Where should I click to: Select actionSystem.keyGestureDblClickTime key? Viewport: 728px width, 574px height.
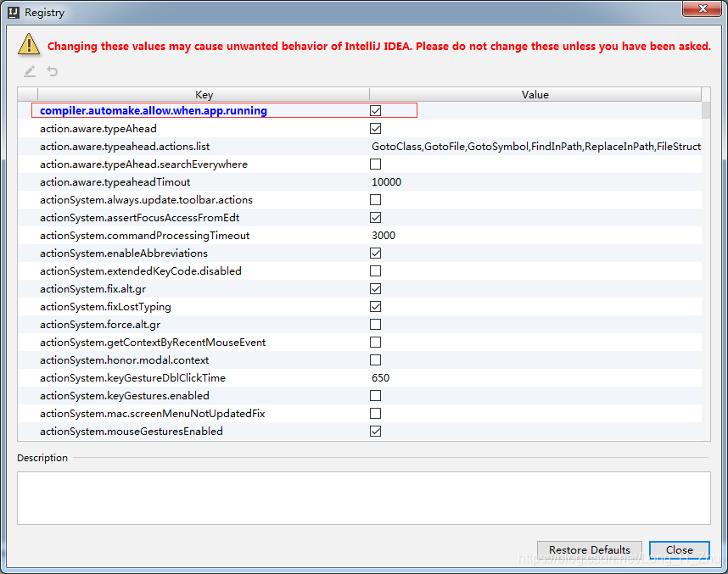[x=132, y=377]
